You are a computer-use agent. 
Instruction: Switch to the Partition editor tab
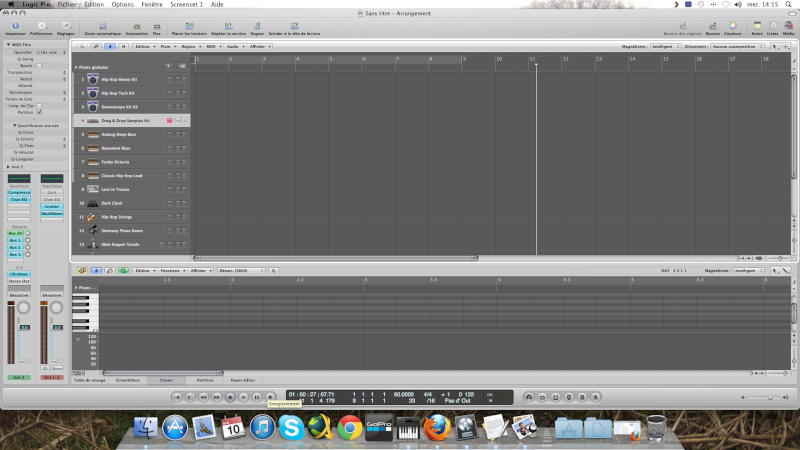(x=204, y=381)
